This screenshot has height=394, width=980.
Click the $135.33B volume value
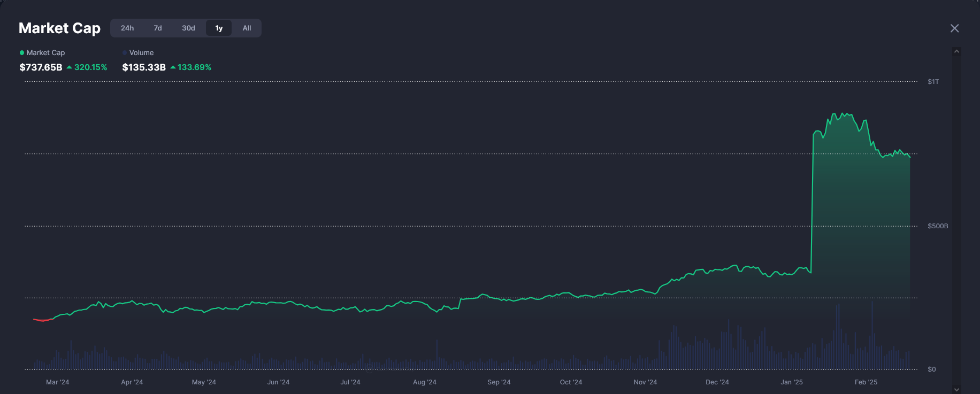coord(144,67)
